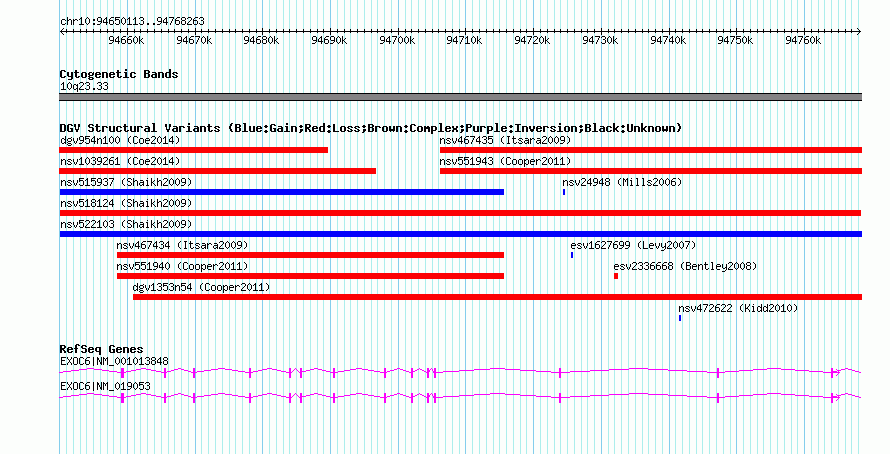Click the EXOC6 NM_001013848 gene model line

coord(460,372)
